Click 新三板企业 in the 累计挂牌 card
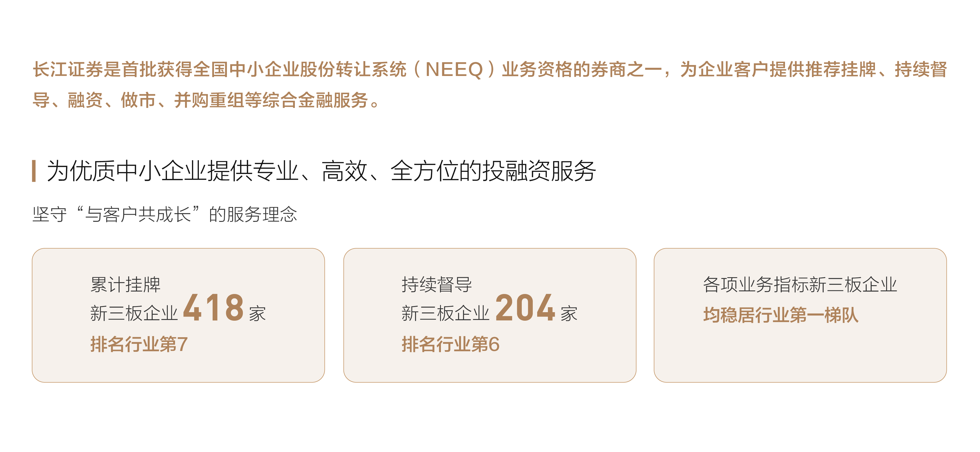The height and width of the screenshot is (452, 980). click(134, 314)
